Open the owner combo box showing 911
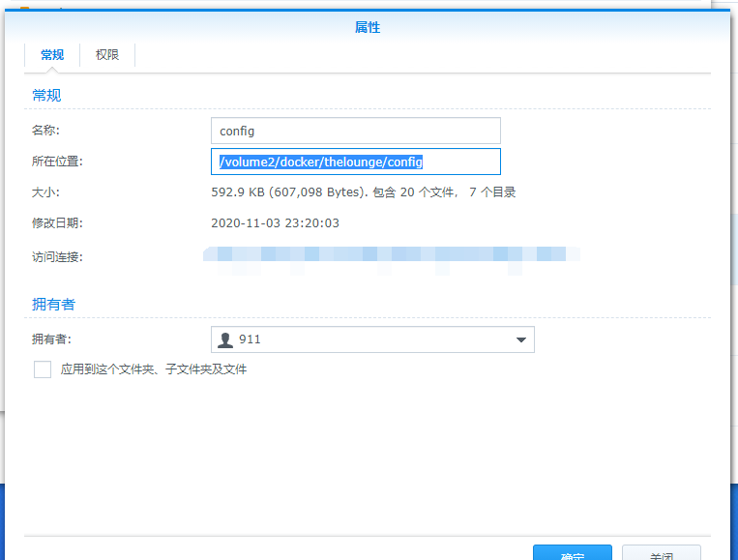Image resolution: width=738 pixels, height=560 pixels. tap(372, 339)
